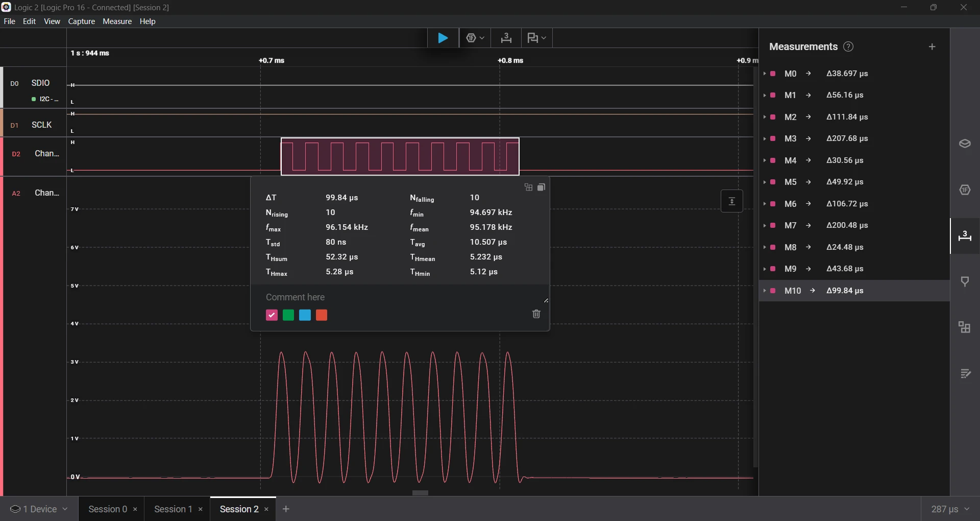Open the 287 µs zoom dropdown

(x=950, y=509)
